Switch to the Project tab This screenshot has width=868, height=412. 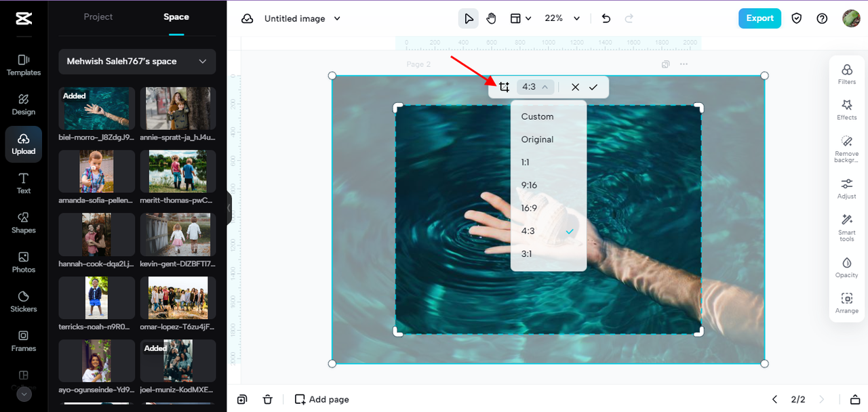click(x=98, y=17)
